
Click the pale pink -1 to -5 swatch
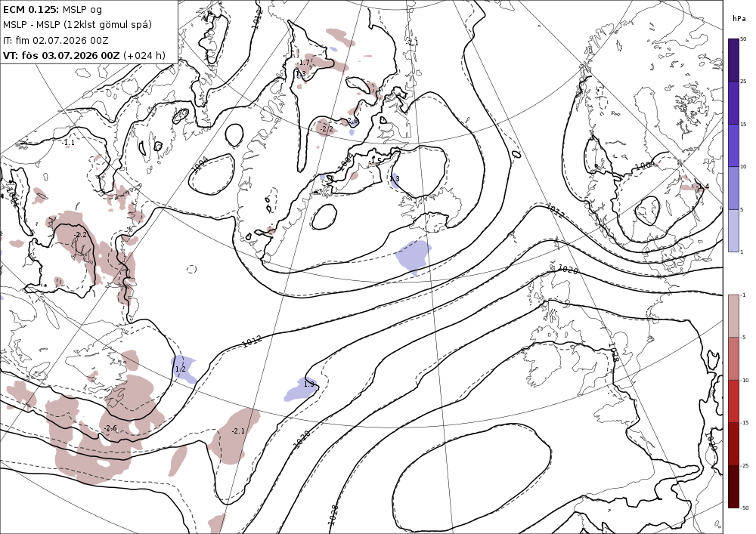pos(733,316)
